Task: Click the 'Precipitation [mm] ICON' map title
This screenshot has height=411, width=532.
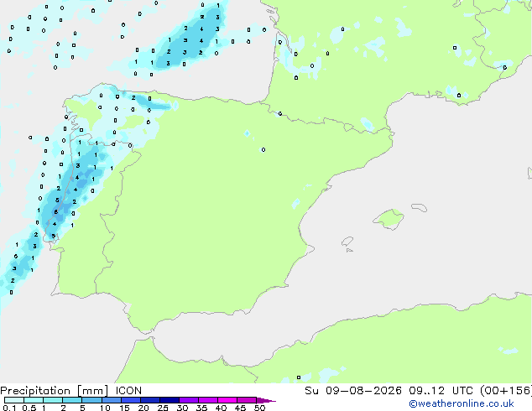Action: click(x=71, y=391)
